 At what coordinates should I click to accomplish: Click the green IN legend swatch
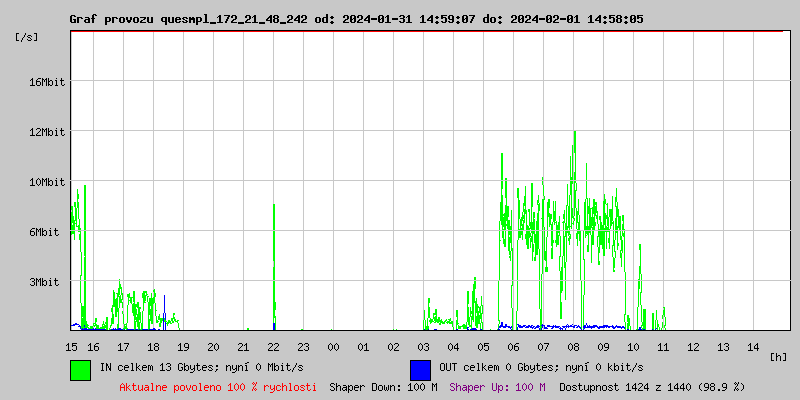(80, 369)
